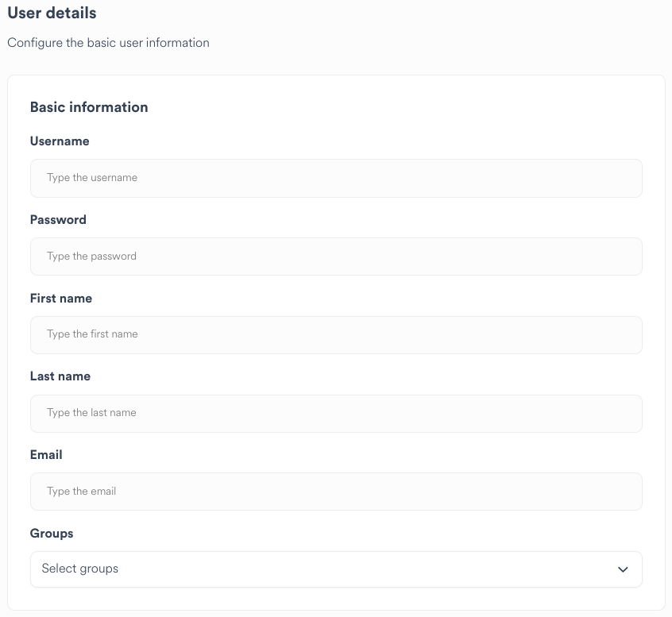Select the First name text field
Screen dimensions: 672x617
[x=336, y=334]
